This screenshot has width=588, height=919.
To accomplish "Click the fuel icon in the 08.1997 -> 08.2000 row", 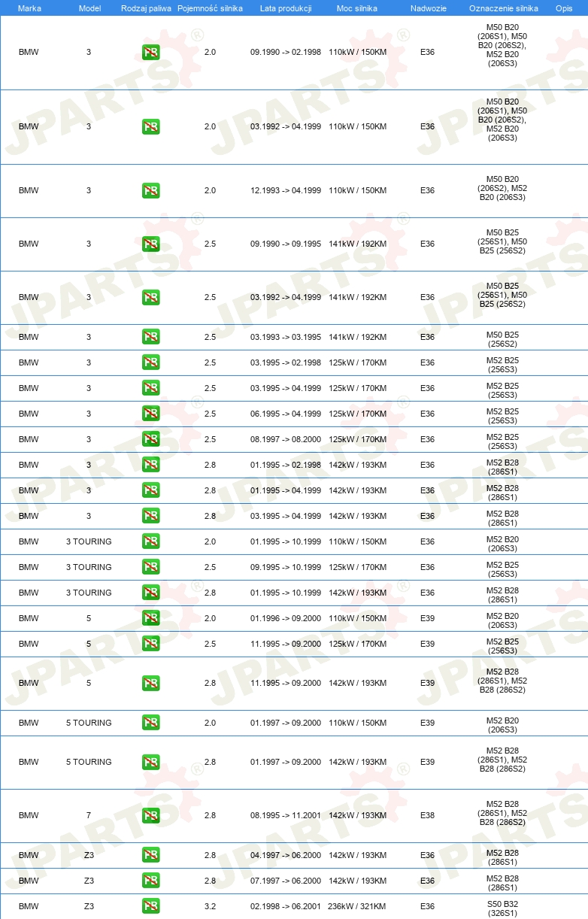I will pyautogui.click(x=150, y=439).
